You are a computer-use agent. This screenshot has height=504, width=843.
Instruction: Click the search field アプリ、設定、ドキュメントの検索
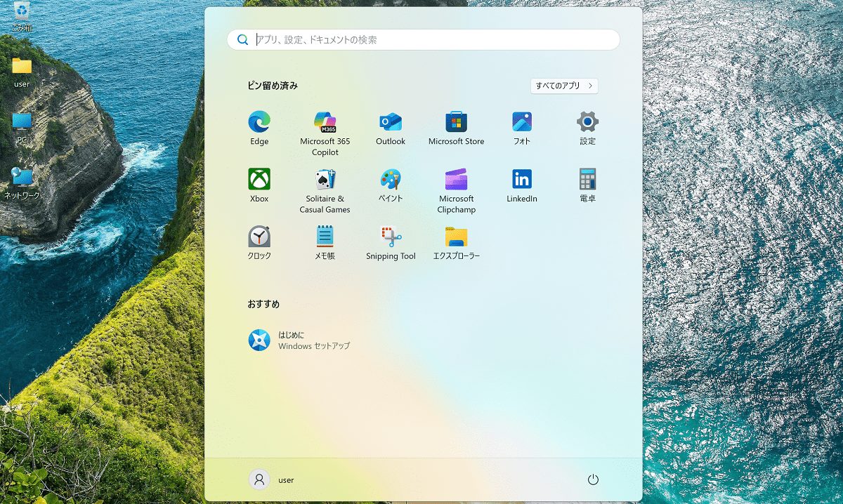click(x=424, y=40)
